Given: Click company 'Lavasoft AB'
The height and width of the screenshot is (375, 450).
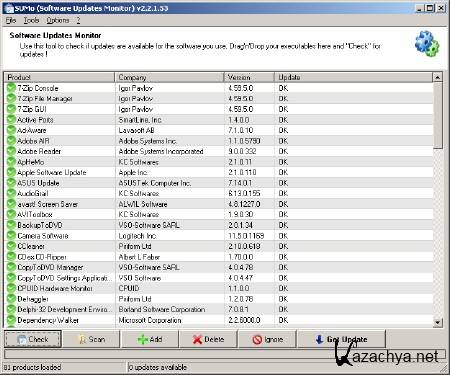Looking at the screenshot, I should (x=136, y=130).
